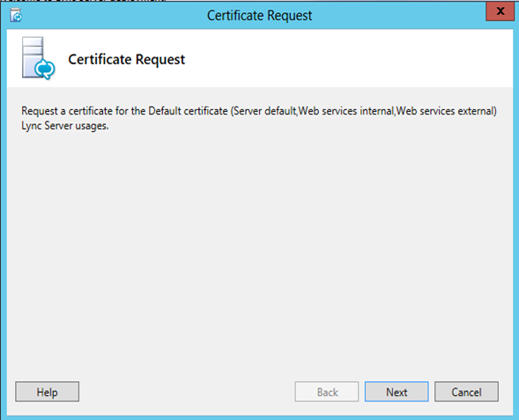This screenshot has height=420, width=519.
Task: Open the window system menu icon in title bar
Action: pos(16,15)
